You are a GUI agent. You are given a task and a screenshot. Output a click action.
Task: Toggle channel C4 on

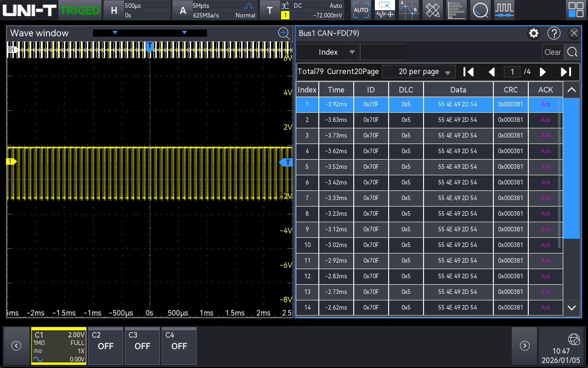pyautogui.click(x=179, y=346)
